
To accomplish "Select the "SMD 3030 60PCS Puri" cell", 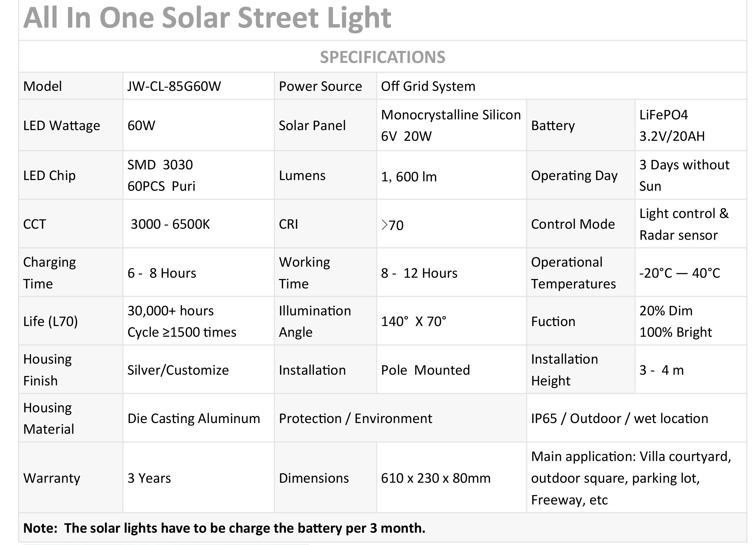I will click(x=161, y=176).
